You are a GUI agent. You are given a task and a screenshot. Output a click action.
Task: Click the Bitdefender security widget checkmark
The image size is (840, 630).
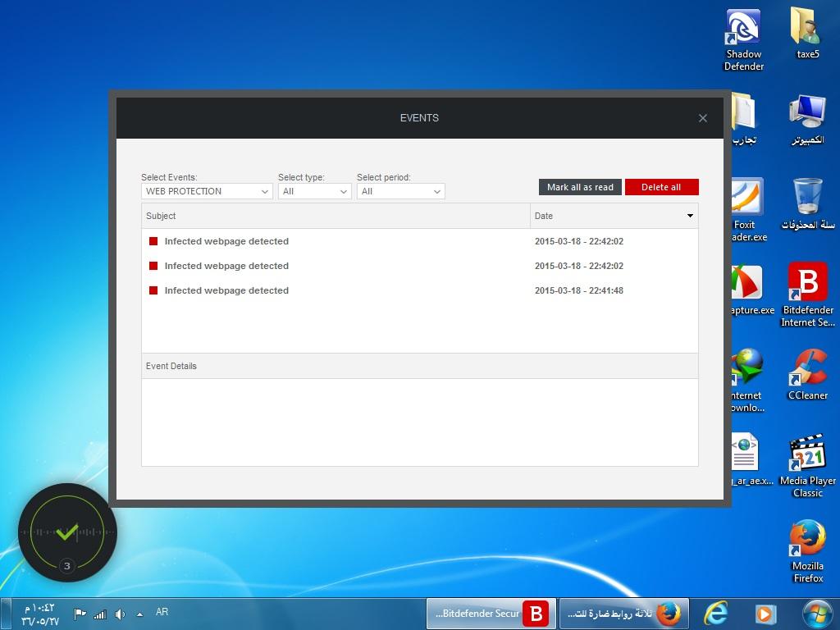[x=67, y=532]
